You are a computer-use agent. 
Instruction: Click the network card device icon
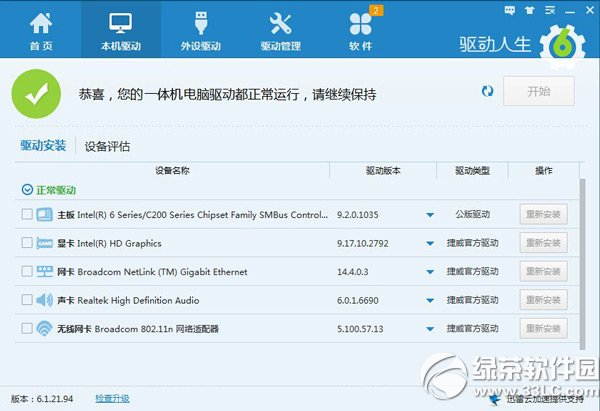pos(44,271)
